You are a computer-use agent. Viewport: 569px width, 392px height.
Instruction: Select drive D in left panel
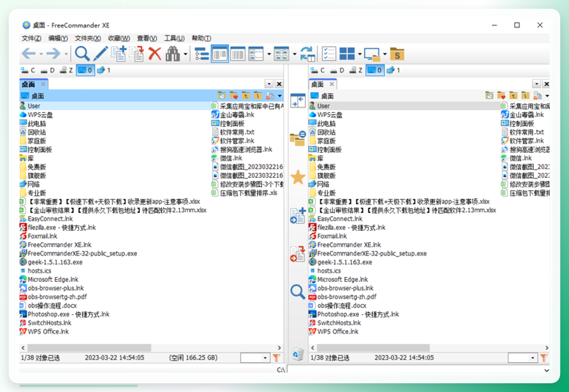pyautogui.click(x=47, y=70)
